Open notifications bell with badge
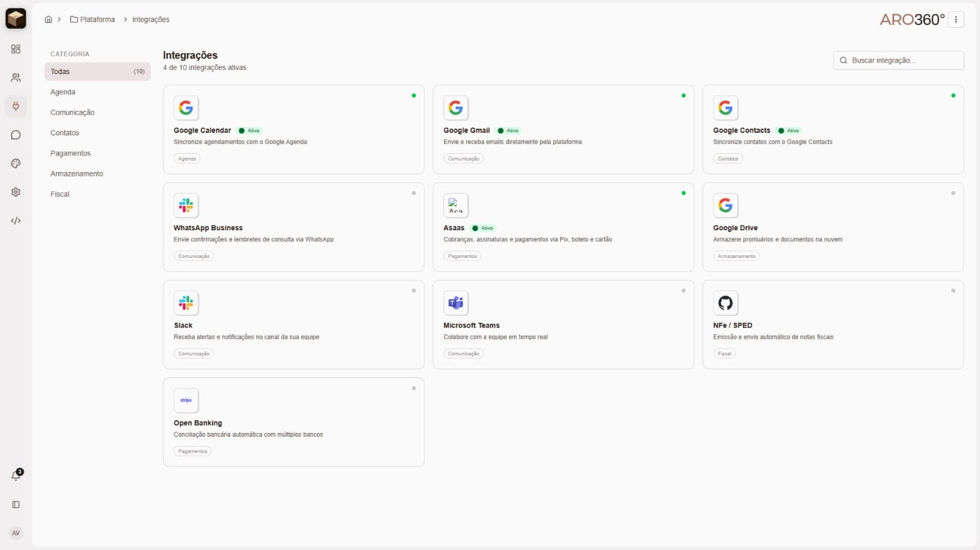 coord(17,475)
